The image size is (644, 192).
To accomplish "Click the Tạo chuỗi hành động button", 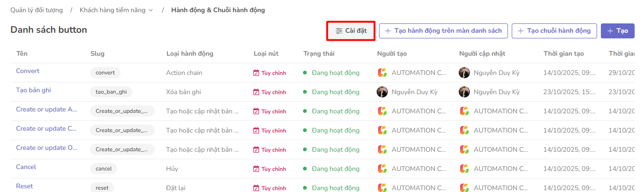I will pyautogui.click(x=554, y=31).
